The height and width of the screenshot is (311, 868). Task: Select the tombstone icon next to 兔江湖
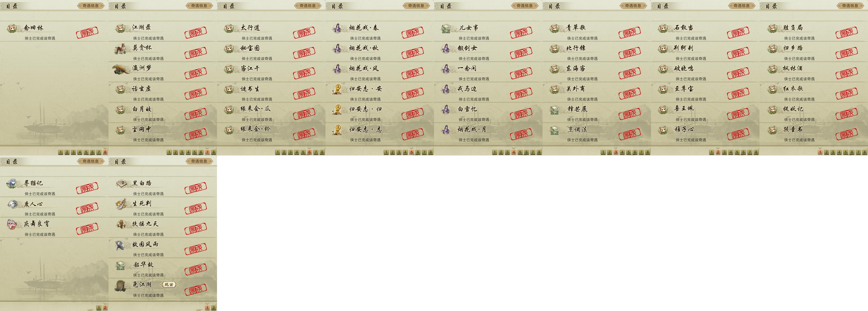point(120,285)
